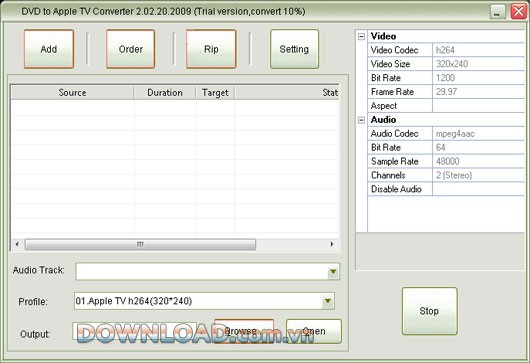Stop the conversion with Stop button
The width and height of the screenshot is (530, 363).
pos(429,311)
